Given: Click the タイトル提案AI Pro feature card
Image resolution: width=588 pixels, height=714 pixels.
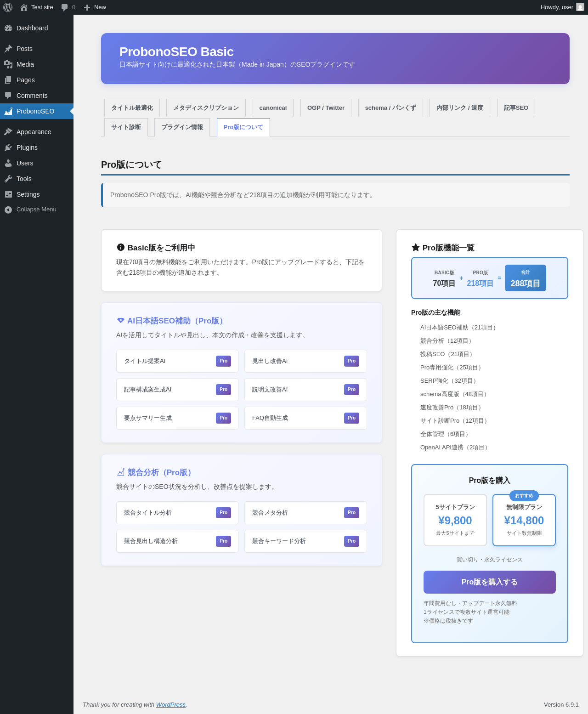Looking at the screenshot, I should tap(177, 361).
